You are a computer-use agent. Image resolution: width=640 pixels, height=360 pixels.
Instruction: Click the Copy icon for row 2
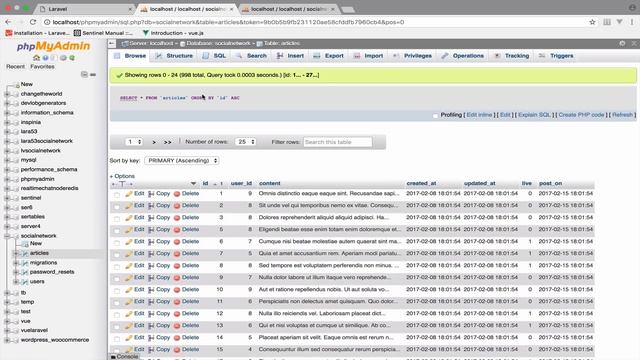pos(151,206)
